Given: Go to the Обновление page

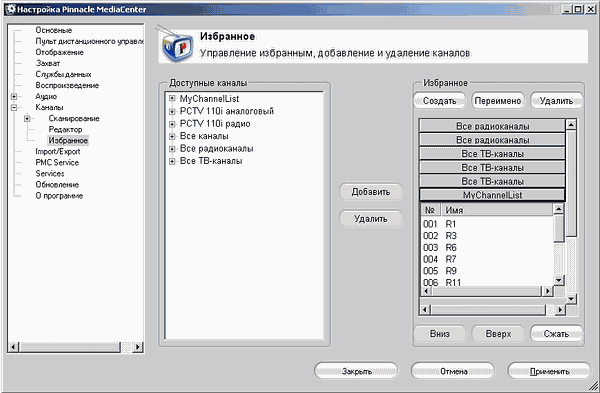Looking at the screenshot, I should 57,185.
